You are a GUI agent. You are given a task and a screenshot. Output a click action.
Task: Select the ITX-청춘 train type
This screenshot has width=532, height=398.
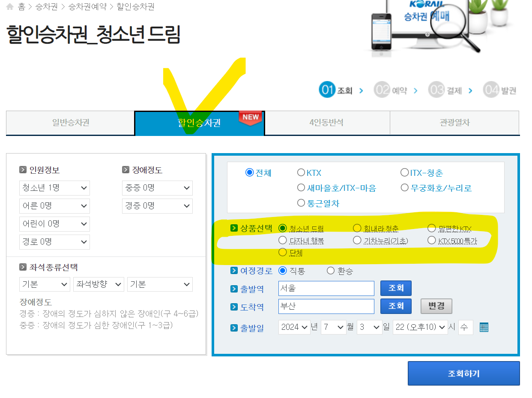click(x=404, y=172)
